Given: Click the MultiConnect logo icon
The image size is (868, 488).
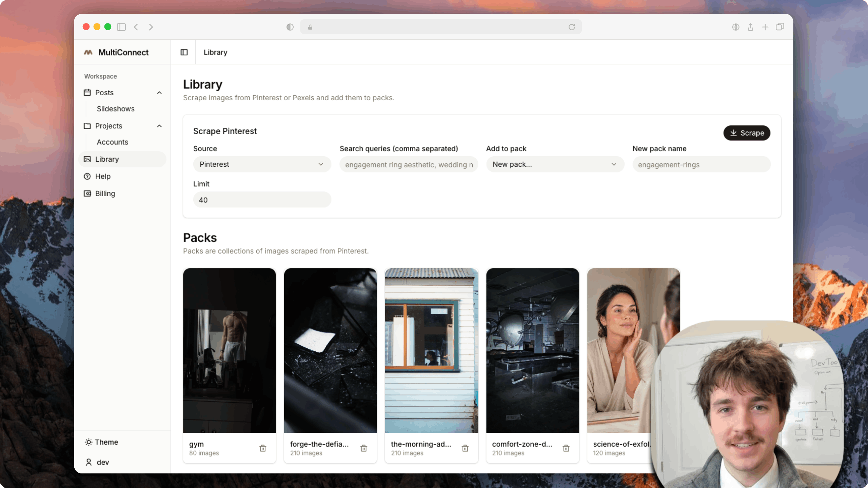Looking at the screenshot, I should [88, 52].
